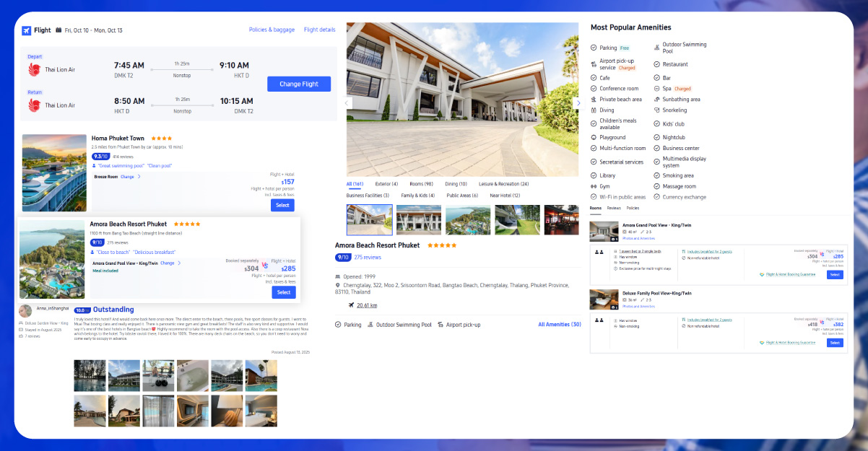The height and width of the screenshot is (451, 868).
Task: Click the previous photo arrow on hotel image
Action: [347, 103]
